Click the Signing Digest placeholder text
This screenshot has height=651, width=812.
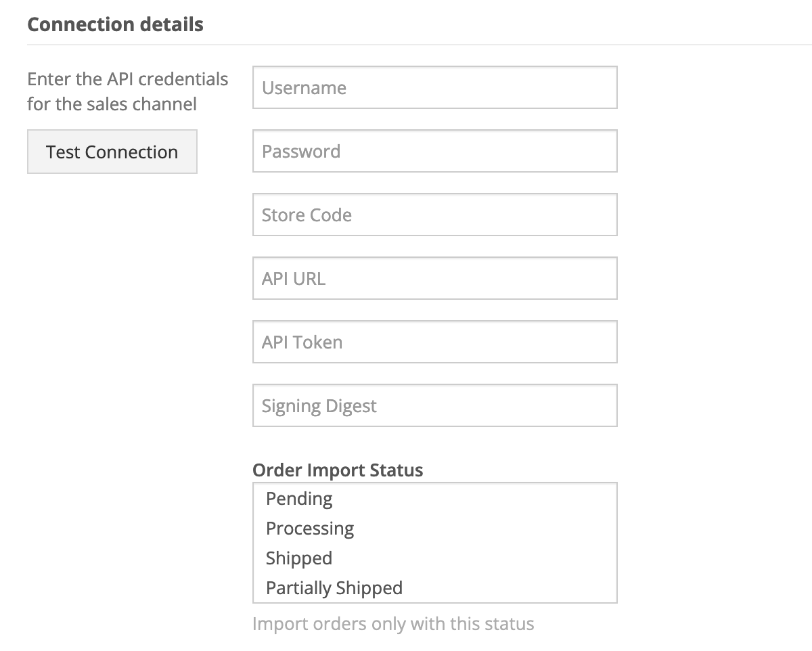(319, 406)
